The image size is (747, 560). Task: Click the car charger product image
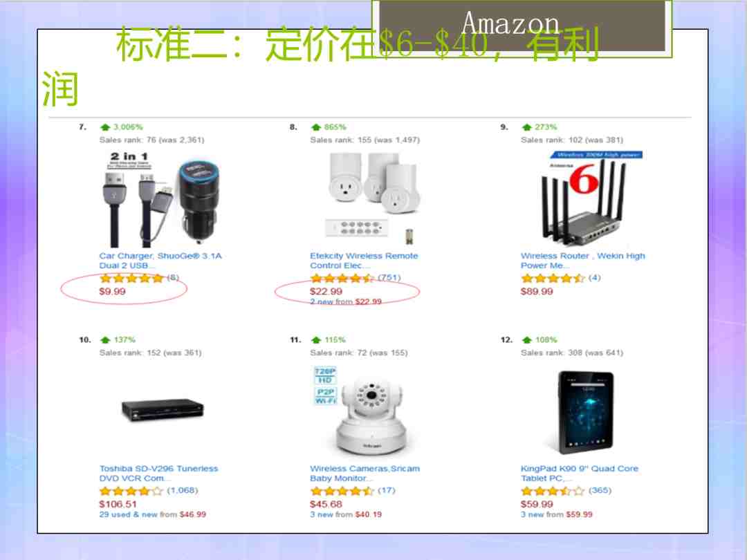pyautogui.click(x=161, y=199)
